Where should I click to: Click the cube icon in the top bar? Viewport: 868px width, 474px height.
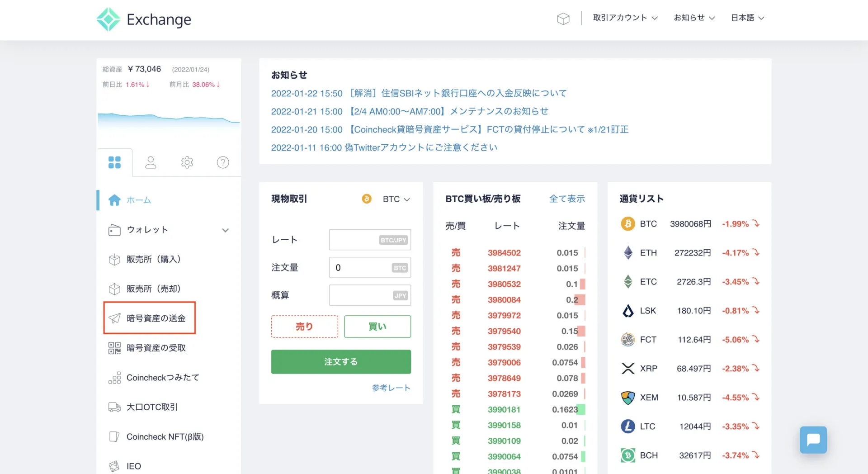pyautogui.click(x=563, y=19)
